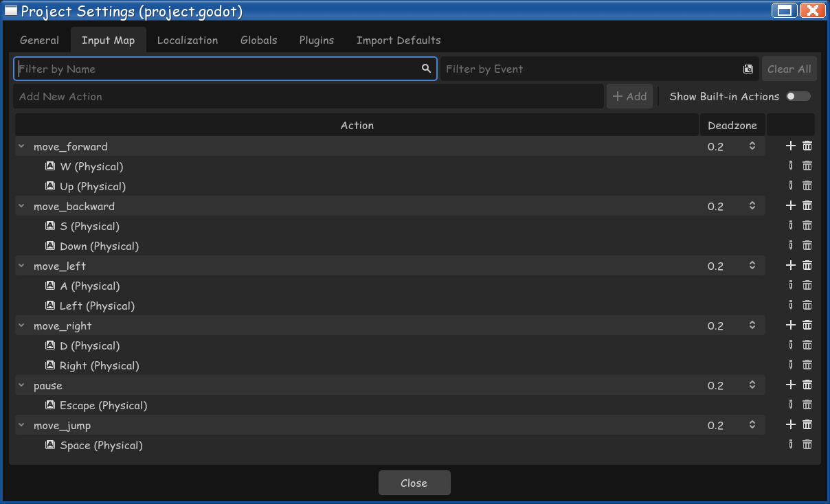Remove the Escape (Physical) event
The image size is (830, 504).
click(807, 404)
